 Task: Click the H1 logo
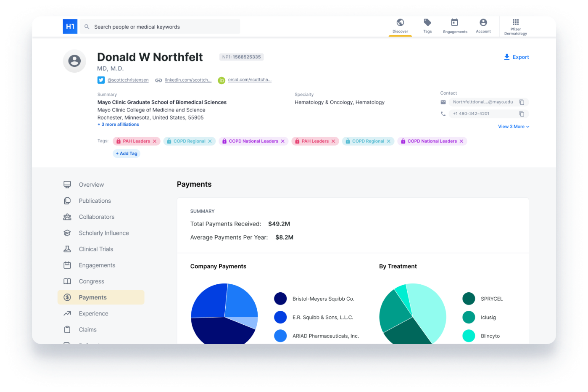click(70, 26)
